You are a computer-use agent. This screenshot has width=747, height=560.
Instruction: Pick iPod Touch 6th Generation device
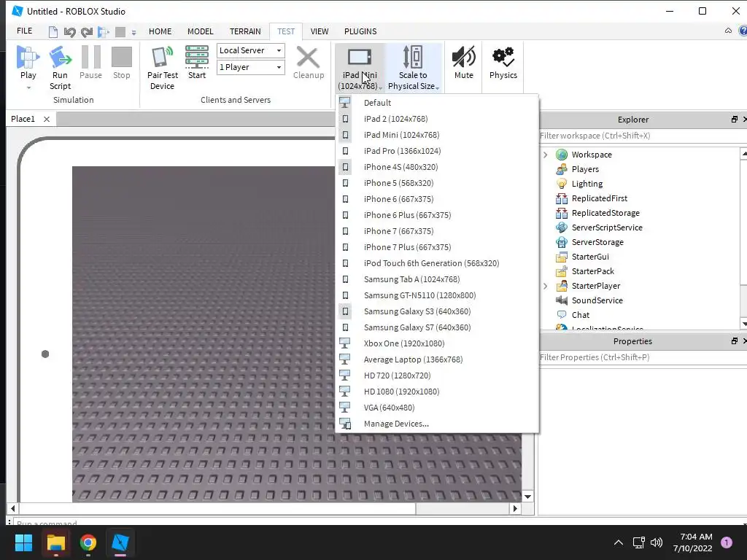437,263
